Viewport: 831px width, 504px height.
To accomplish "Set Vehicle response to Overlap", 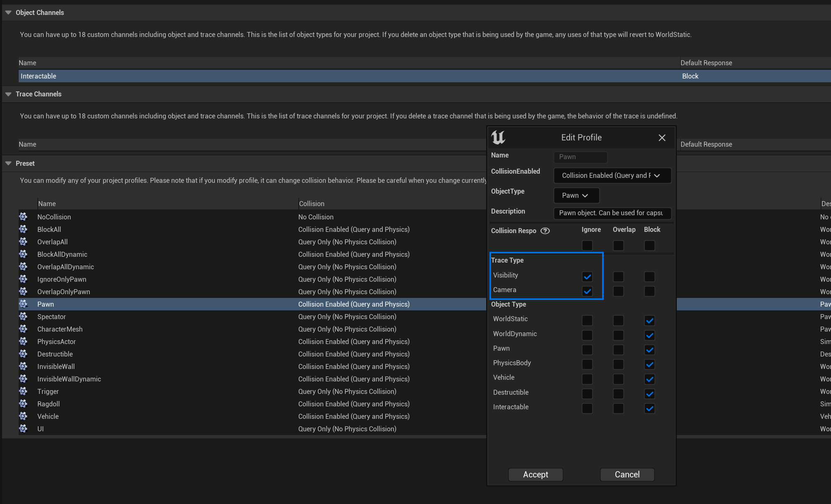I will tap(618, 379).
